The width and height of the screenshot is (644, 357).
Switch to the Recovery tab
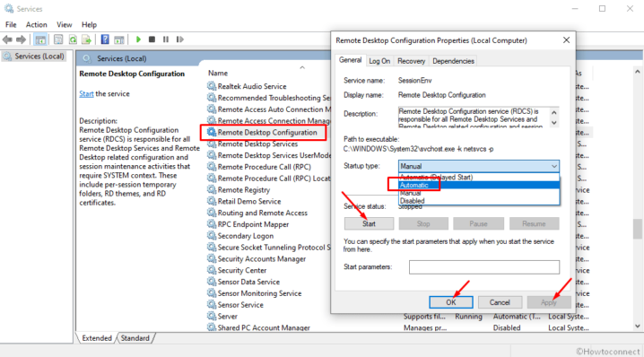coord(411,61)
